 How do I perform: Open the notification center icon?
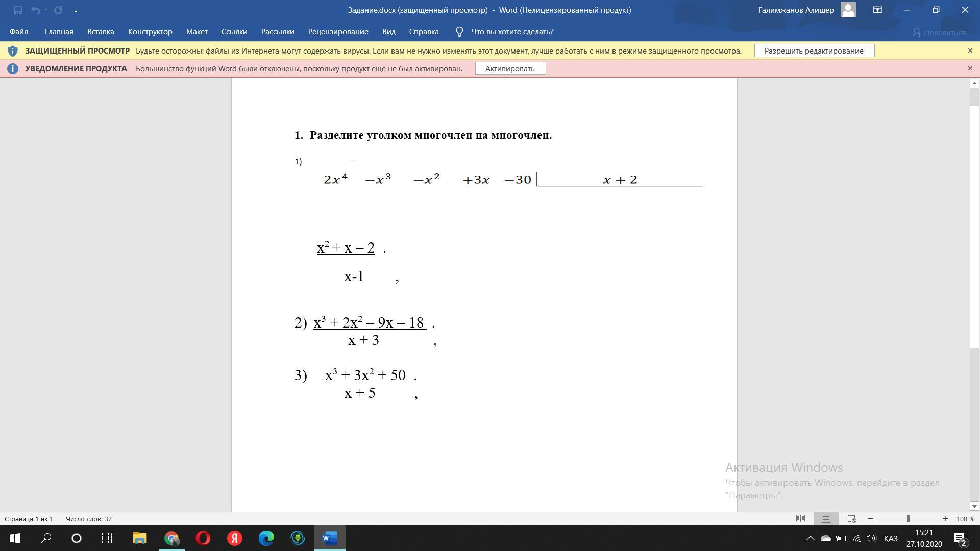960,539
